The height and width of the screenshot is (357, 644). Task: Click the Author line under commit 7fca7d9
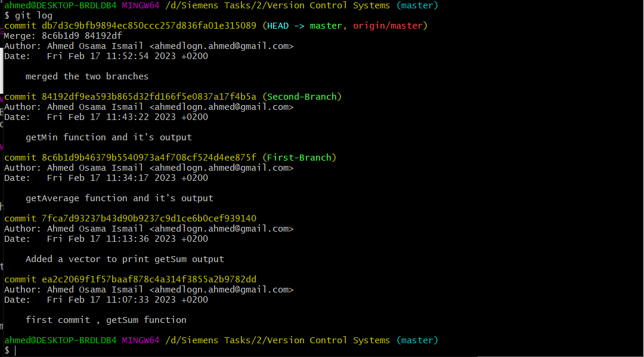(x=149, y=229)
